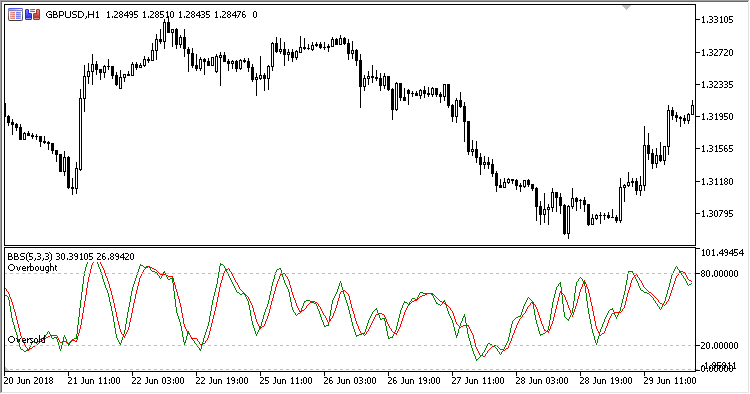The width and height of the screenshot is (750, 394).
Task: Click the 21 Jun 11:00 time label
Action: 94,381
